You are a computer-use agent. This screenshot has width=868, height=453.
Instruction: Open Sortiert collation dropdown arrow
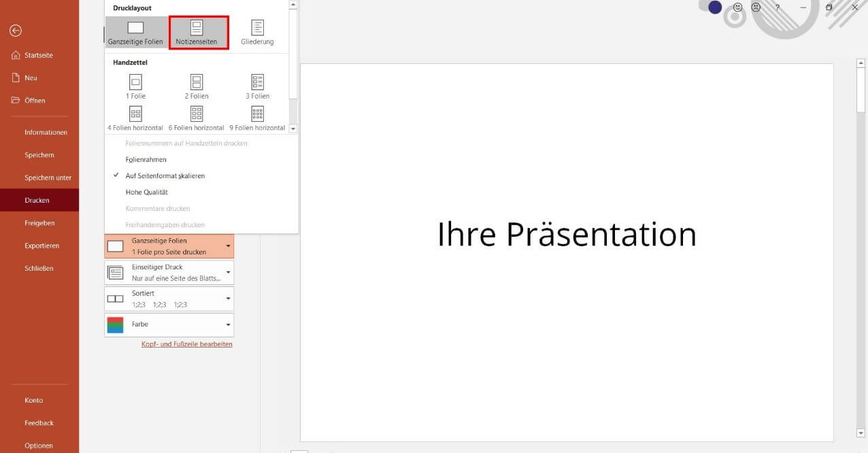[x=228, y=299]
